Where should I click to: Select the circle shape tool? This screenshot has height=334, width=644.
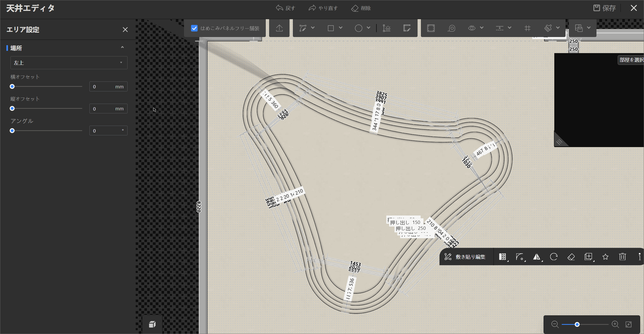click(359, 28)
